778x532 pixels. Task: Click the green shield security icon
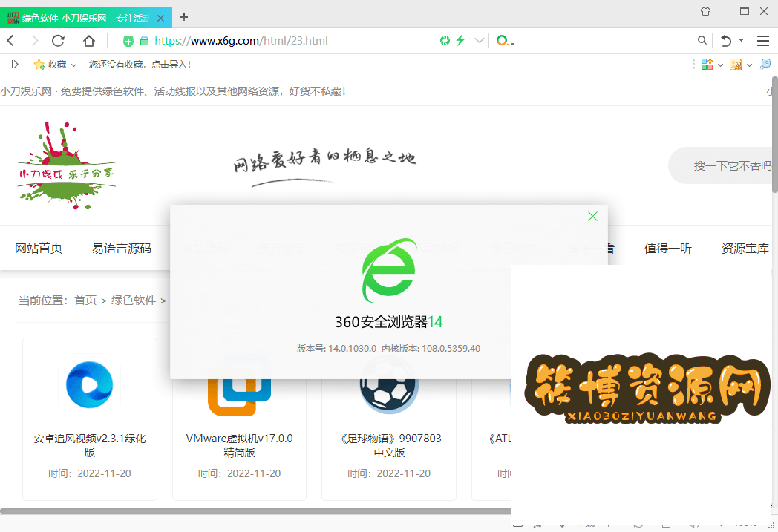[128, 41]
